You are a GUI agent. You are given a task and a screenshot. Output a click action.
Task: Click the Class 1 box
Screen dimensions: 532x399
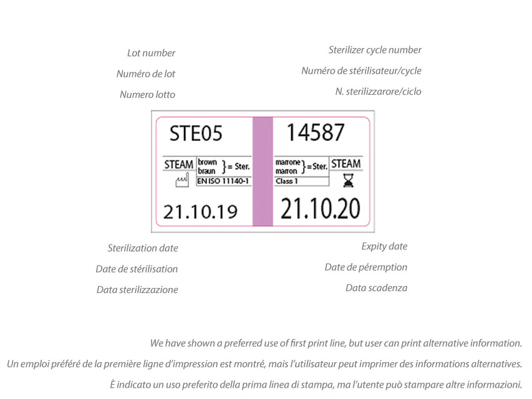coord(301,181)
